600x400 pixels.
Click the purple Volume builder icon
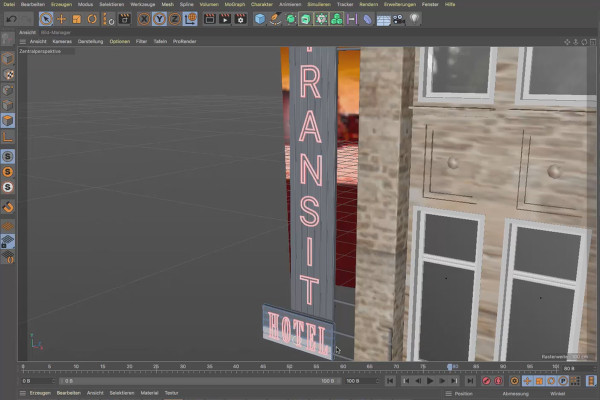pos(351,19)
